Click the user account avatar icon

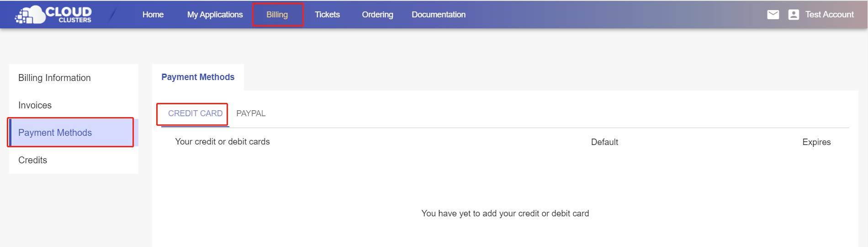point(794,15)
